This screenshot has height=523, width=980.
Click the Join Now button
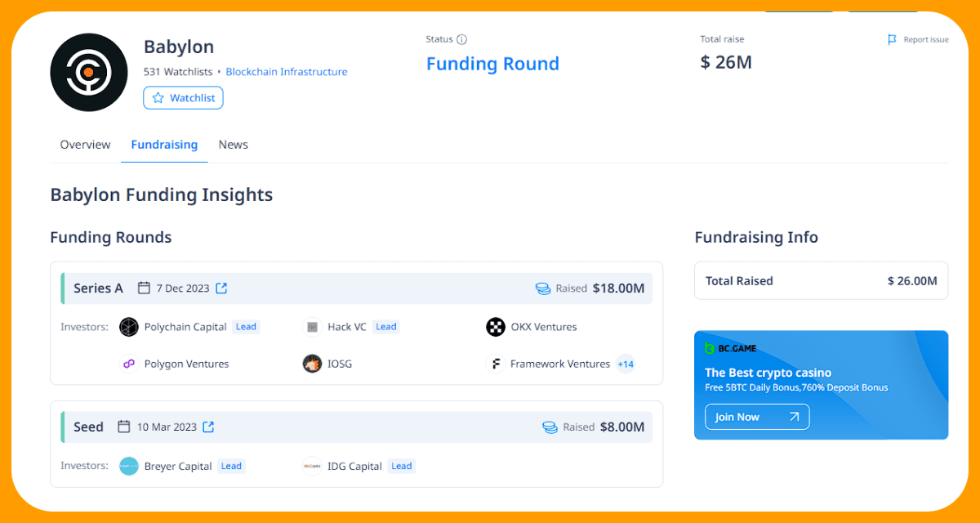pos(757,417)
